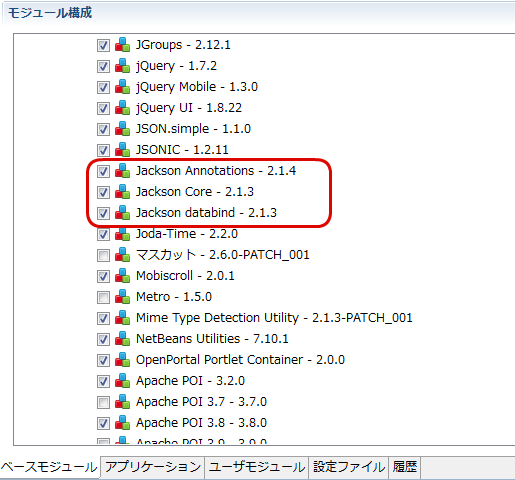Click the module icon beside Mime Type Detection Utility
The image size is (515, 480).
[x=122, y=318]
